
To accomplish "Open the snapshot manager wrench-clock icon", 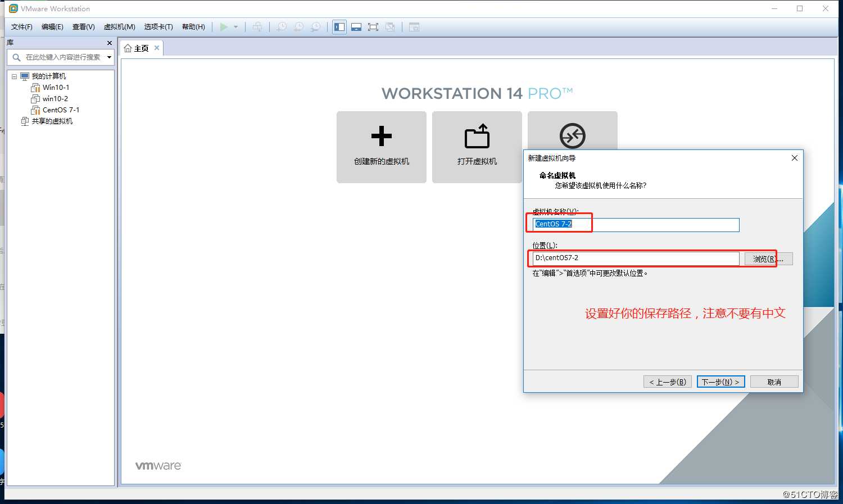I will pyautogui.click(x=316, y=27).
